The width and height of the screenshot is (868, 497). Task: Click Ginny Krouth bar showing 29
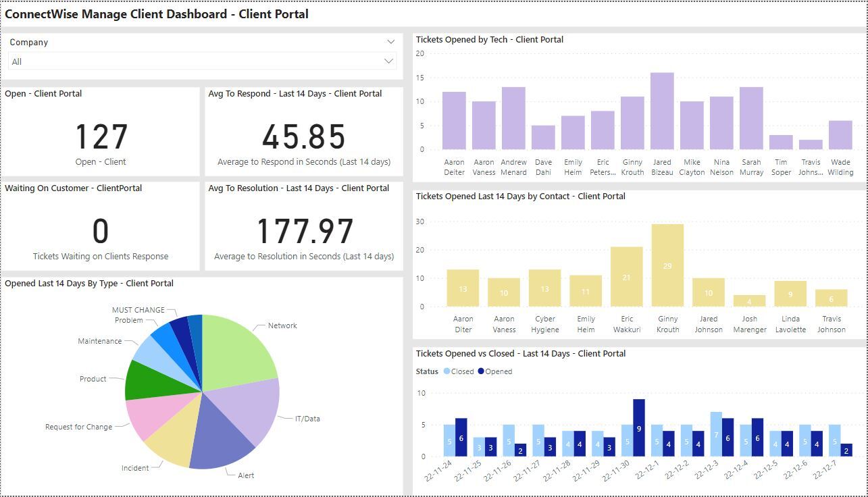point(667,265)
